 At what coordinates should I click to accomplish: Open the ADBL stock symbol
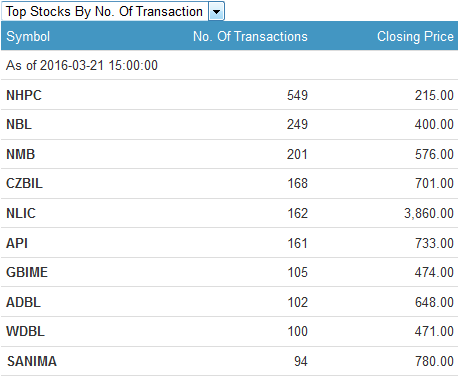(23, 303)
